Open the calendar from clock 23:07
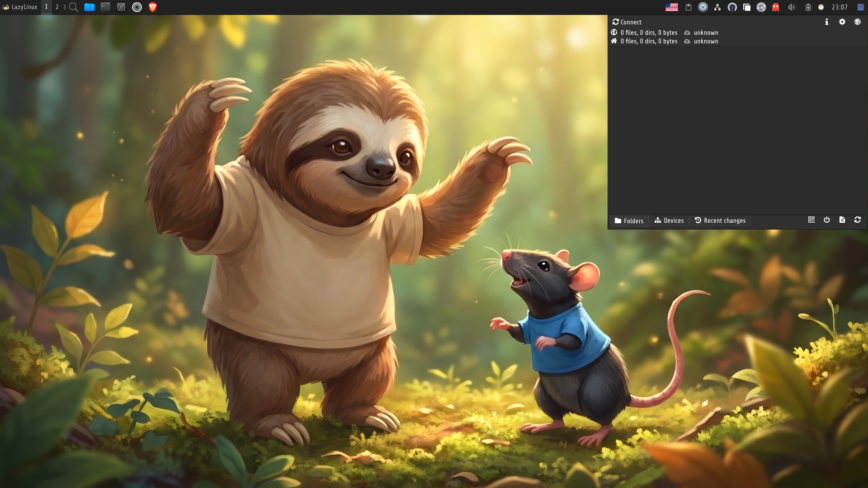868x488 pixels. tap(840, 7)
